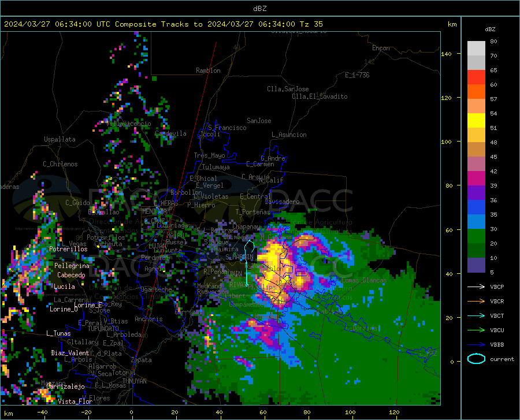
Task: Click the 'E_1-736' map label
Action: coord(357,75)
